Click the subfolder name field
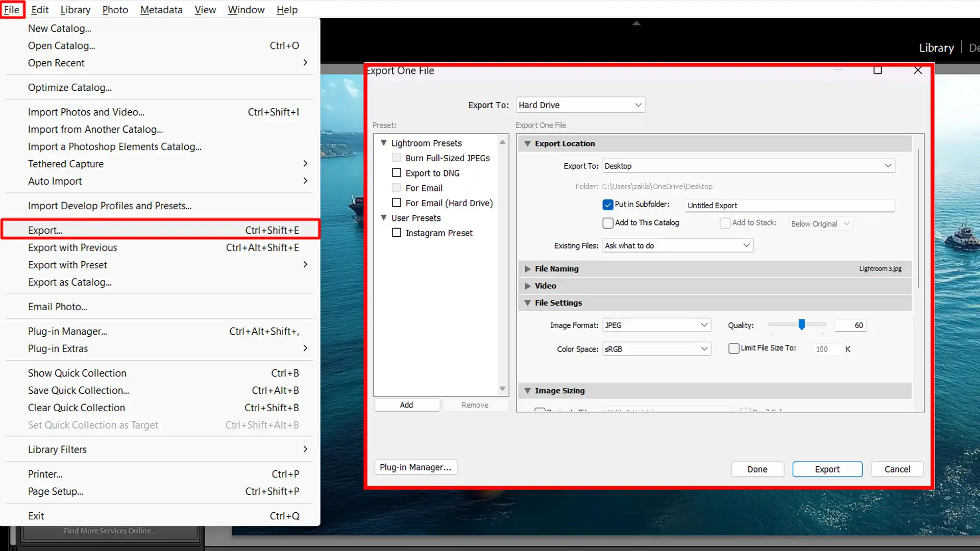The height and width of the screenshot is (551, 980). (x=790, y=205)
